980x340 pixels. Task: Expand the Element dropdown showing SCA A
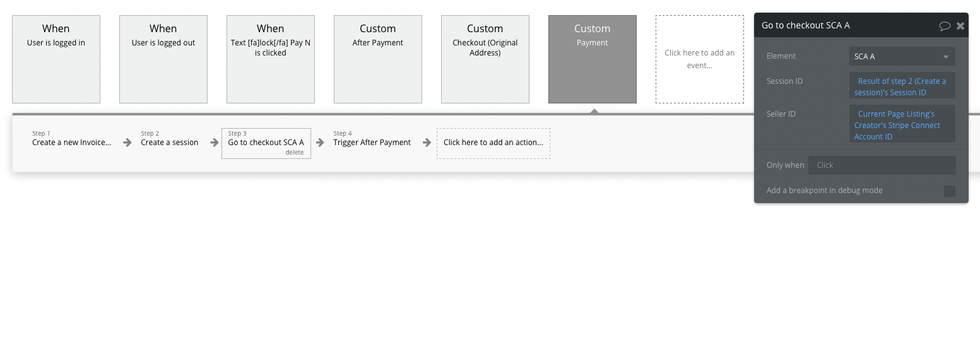click(902, 56)
